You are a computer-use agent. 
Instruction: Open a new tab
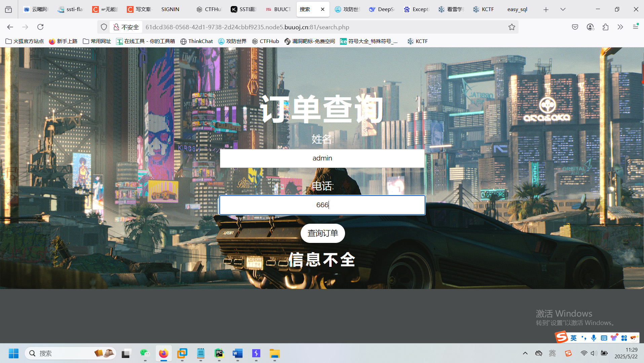546,9
